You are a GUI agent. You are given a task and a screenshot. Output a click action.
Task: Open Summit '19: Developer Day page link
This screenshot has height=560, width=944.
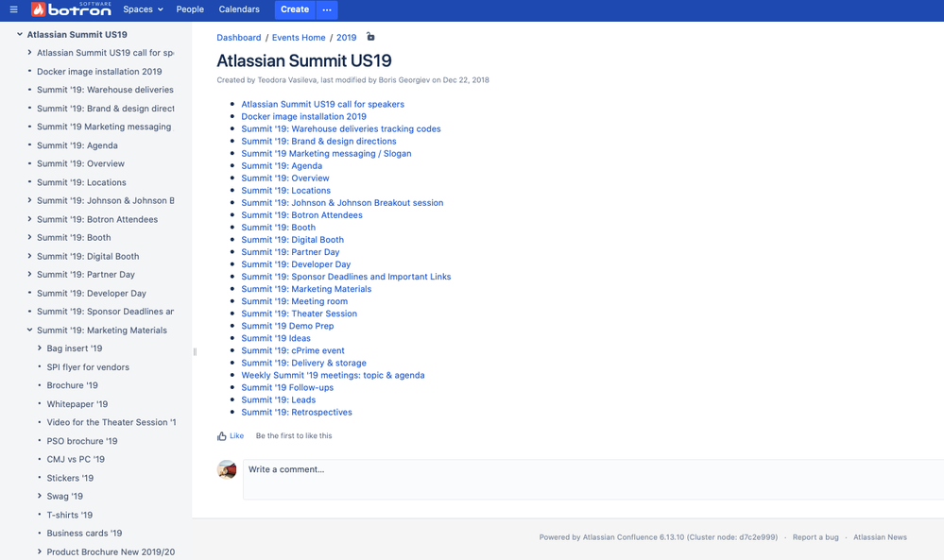point(296,264)
